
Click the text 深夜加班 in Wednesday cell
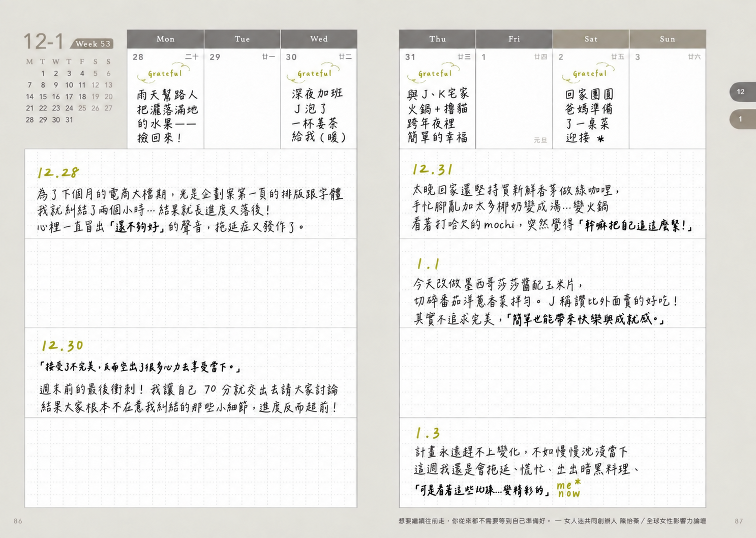pyautogui.click(x=317, y=94)
